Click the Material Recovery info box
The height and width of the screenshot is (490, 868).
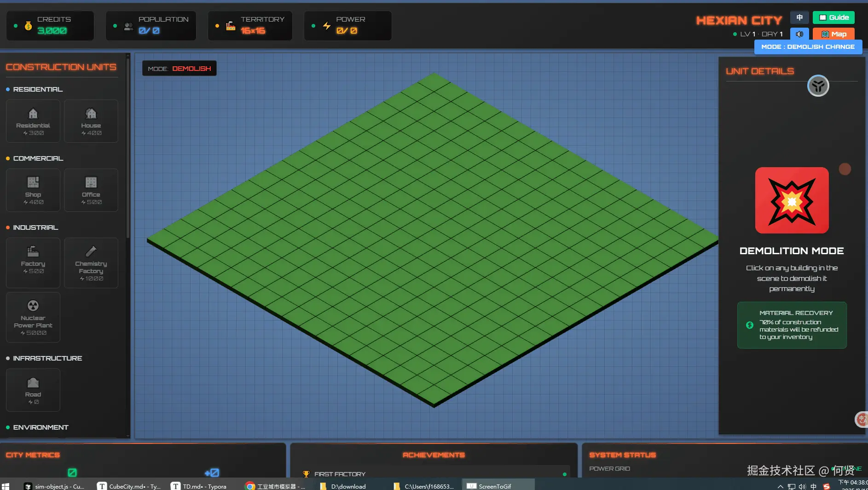[x=792, y=325]
